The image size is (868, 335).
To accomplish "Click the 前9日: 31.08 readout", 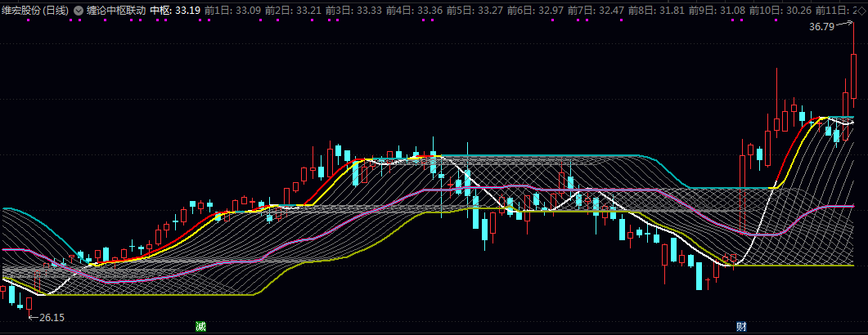I will tap(717, 10).
